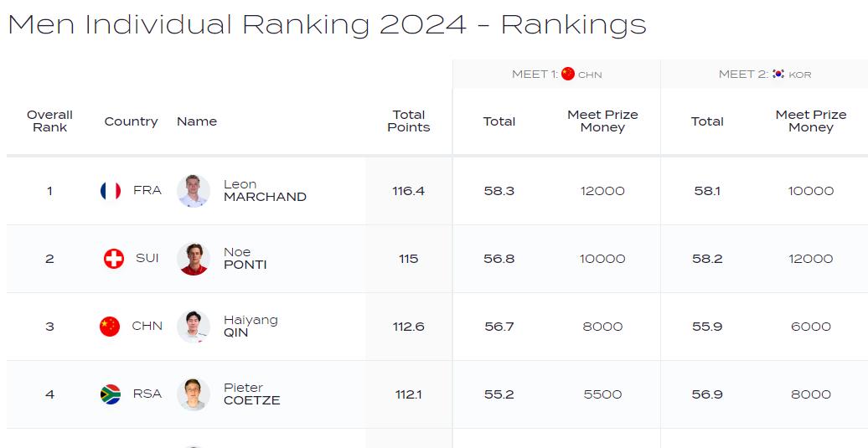Click the China flag in row three

pos(110,327)
